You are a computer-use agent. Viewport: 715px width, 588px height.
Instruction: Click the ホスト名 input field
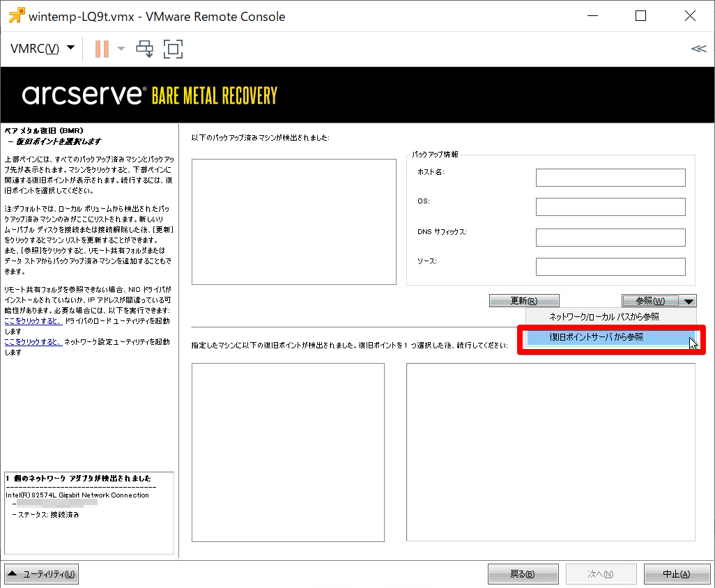click(x=610, y=178)
